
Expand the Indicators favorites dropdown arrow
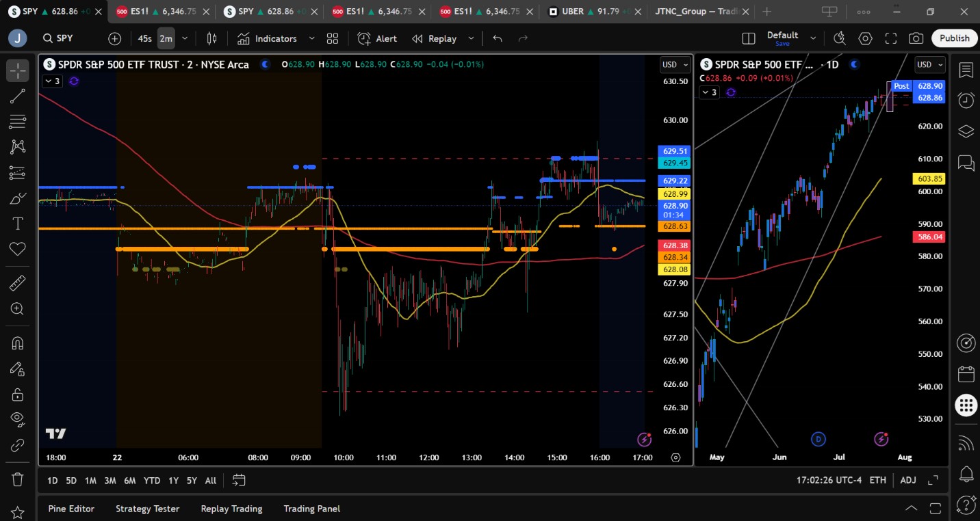coord(312,39)
